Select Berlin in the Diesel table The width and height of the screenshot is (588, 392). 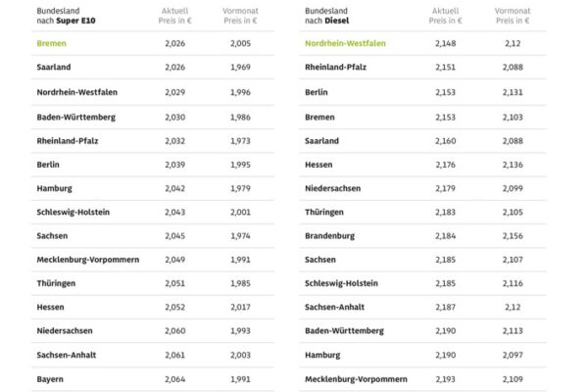318,92
